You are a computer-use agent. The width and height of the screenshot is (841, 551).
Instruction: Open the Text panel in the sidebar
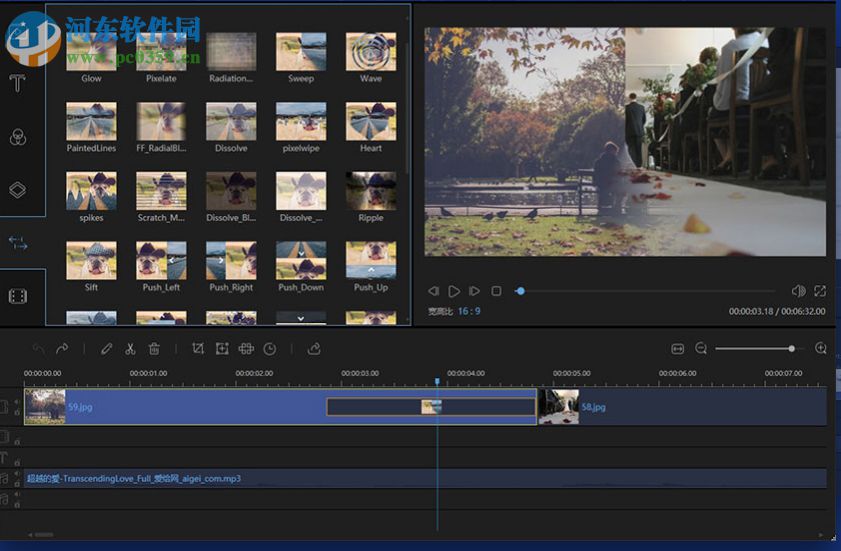18,83
